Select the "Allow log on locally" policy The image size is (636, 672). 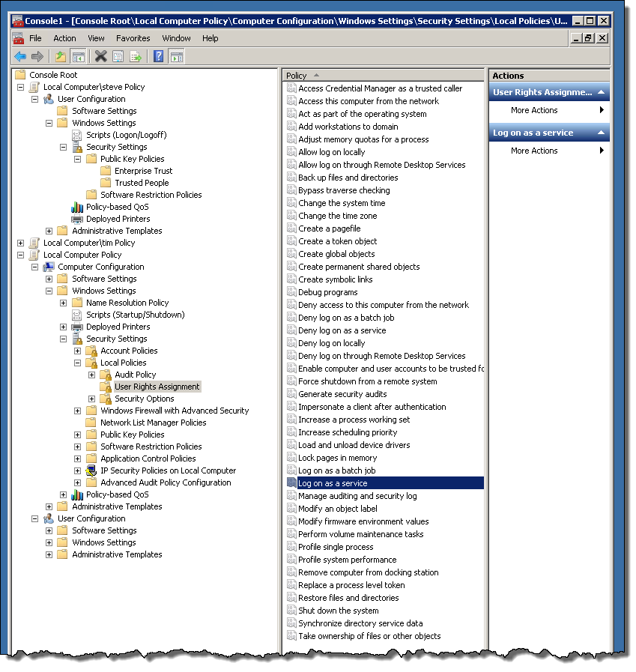pos(332,152)
